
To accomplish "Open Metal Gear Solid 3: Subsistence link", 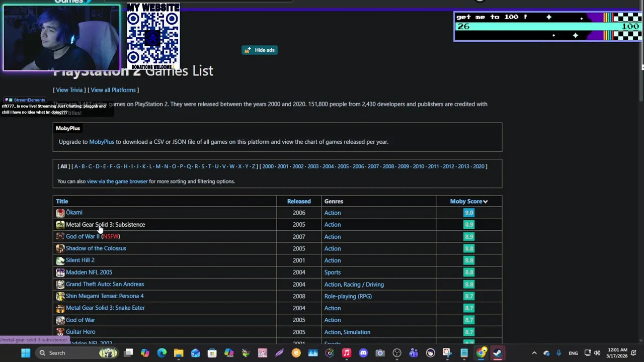I will (x=105, y=225).
